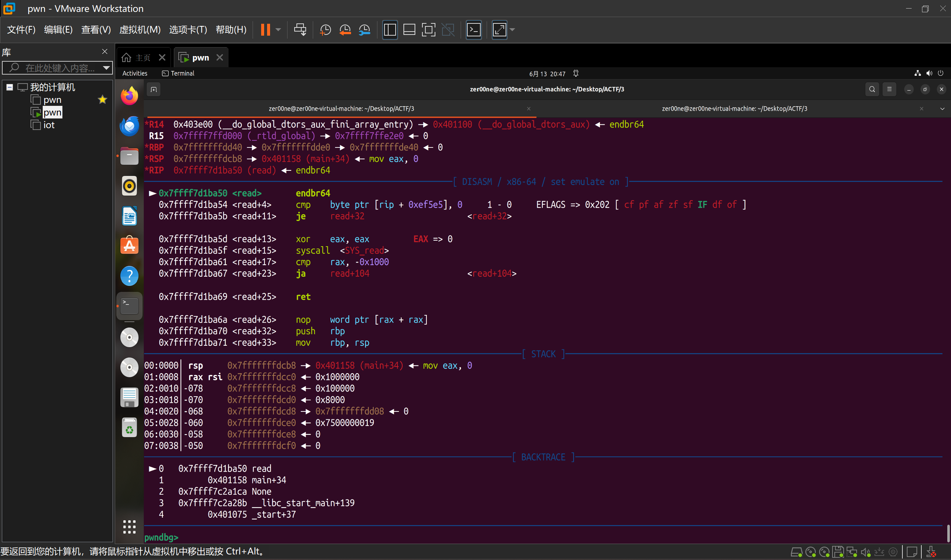Close the first terminal tab

(529, 109)
